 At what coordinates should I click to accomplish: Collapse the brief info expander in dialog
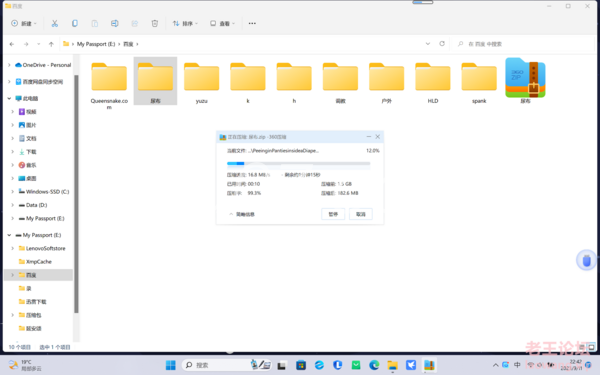(241, 214)
